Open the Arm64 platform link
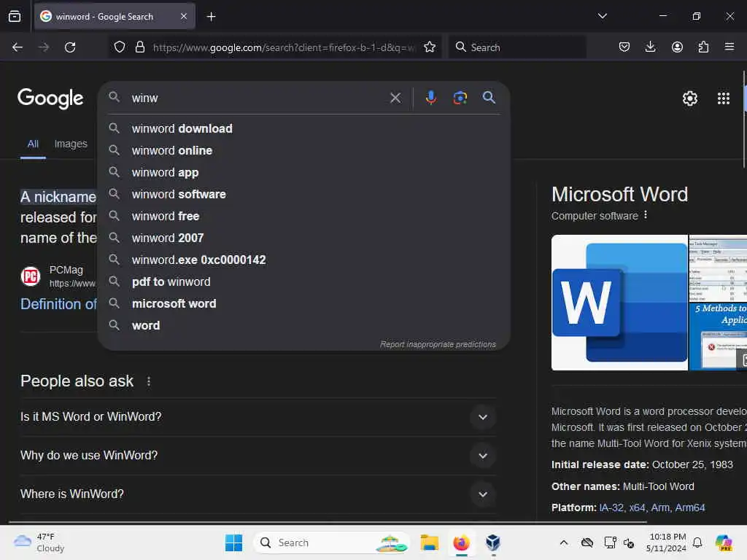The image size is (747, 560). point(690,507)
